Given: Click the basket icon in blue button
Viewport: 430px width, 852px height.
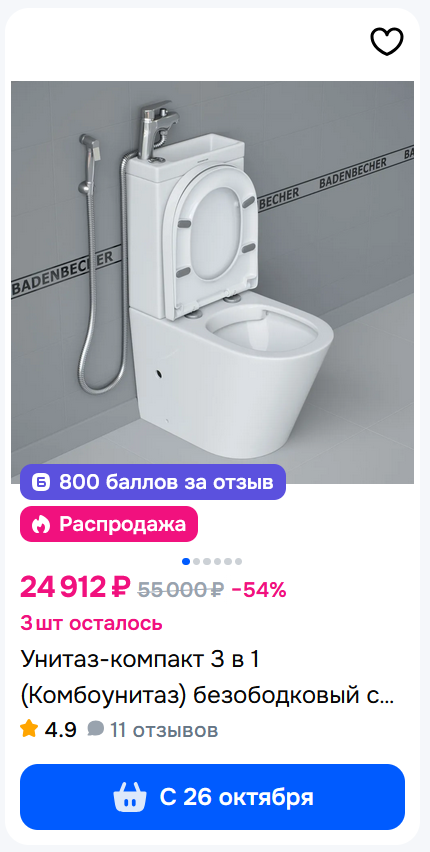Looking at the screenshot, I should pyautogui.click(x=130, y=797).
